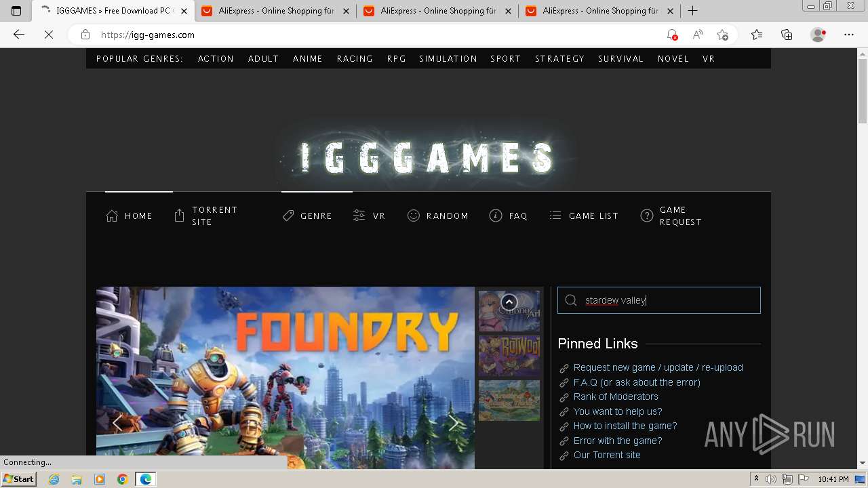Select SURVIVAL genre
This screenshot has width=868, height=488.
620,59
